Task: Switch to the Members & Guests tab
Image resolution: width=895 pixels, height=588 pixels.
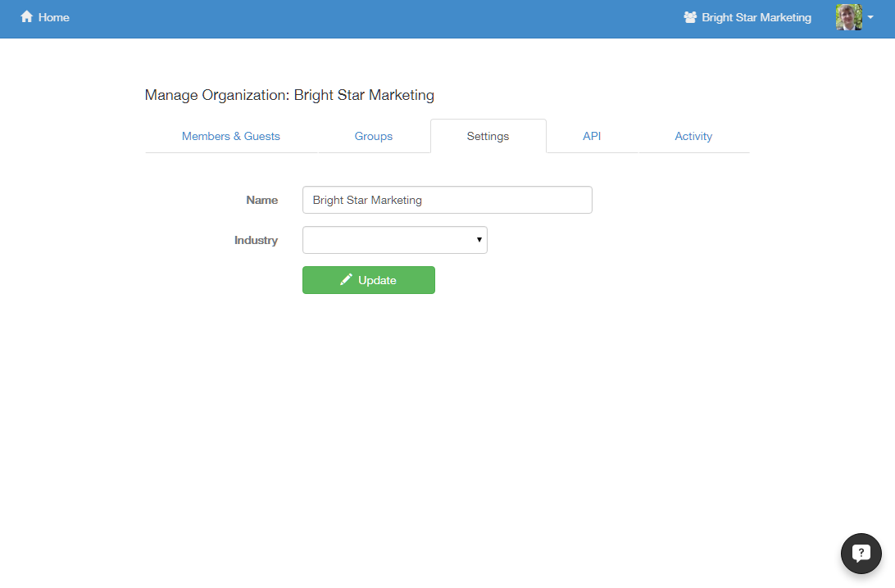Action: pos(230,137)
